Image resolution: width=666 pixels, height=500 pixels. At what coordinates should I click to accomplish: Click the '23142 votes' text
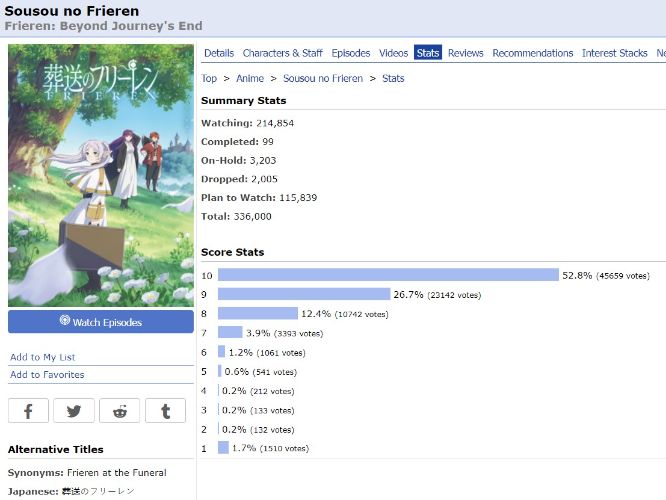[x=454, y=295]
